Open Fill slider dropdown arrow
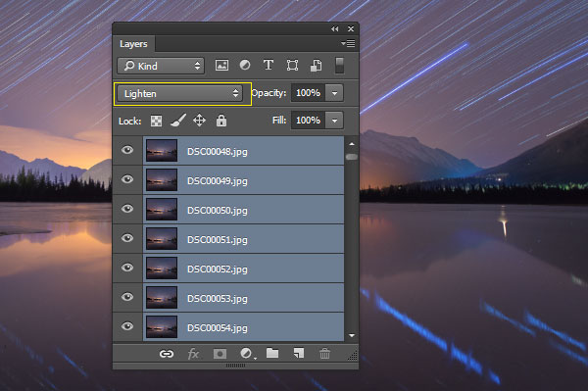The height and width of the screenshot is (391, 588). point(334,121)
